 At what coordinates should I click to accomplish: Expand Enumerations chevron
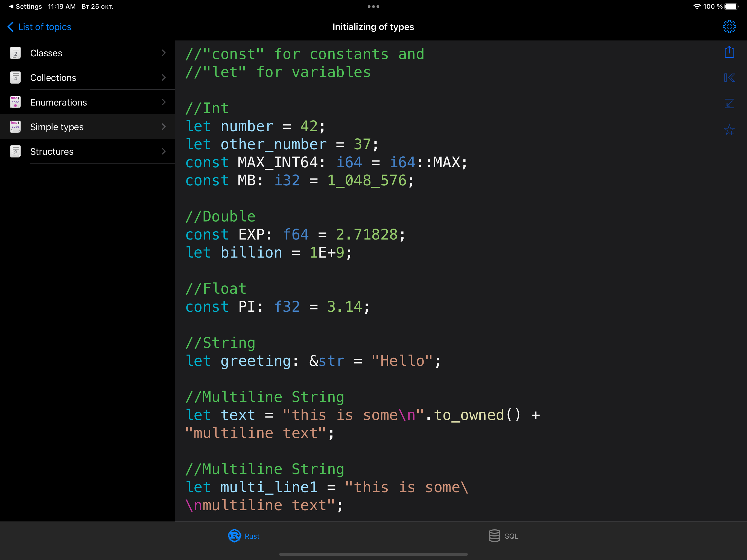[164, 102]
